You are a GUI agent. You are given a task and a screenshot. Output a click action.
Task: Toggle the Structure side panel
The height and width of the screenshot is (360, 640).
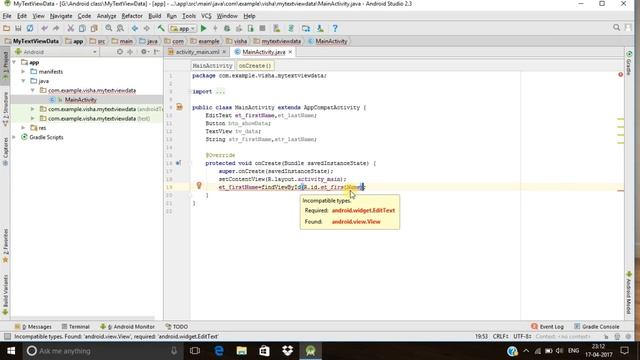pos(5,108)
